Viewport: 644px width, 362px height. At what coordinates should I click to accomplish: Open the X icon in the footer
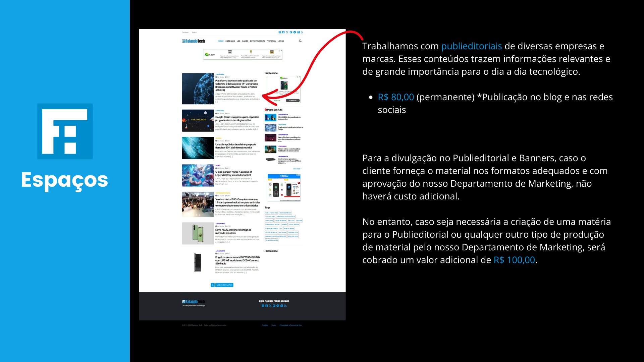[270, 306]
